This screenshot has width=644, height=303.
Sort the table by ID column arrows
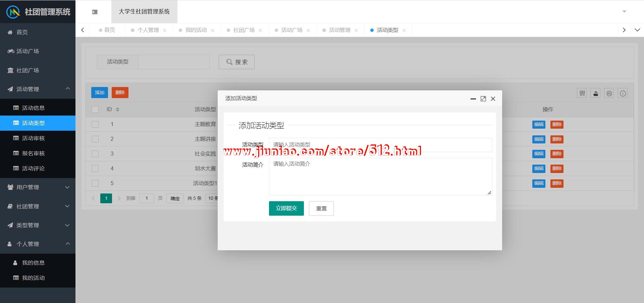coord(117,110)
